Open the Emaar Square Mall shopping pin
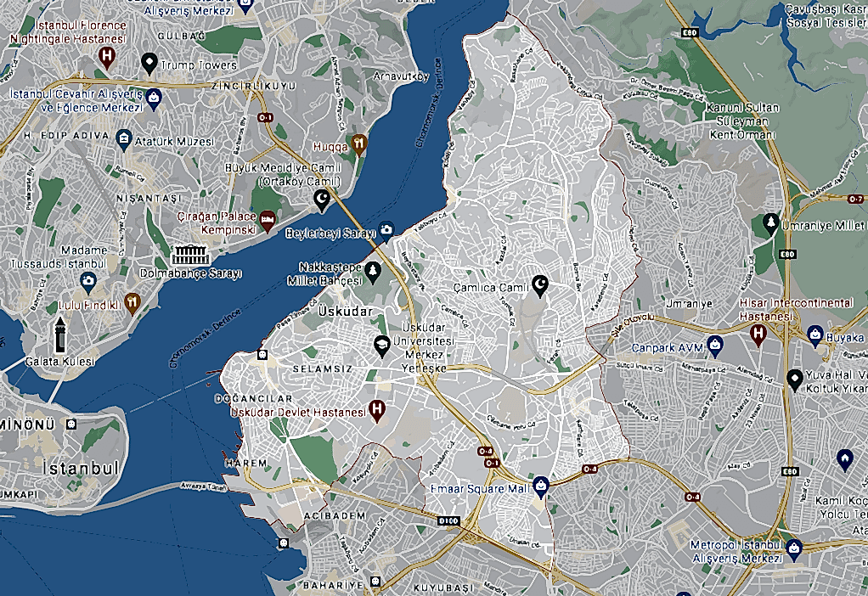Image resolution: width=868 pixels, height=596 pixels. click(x=541, y=487)
